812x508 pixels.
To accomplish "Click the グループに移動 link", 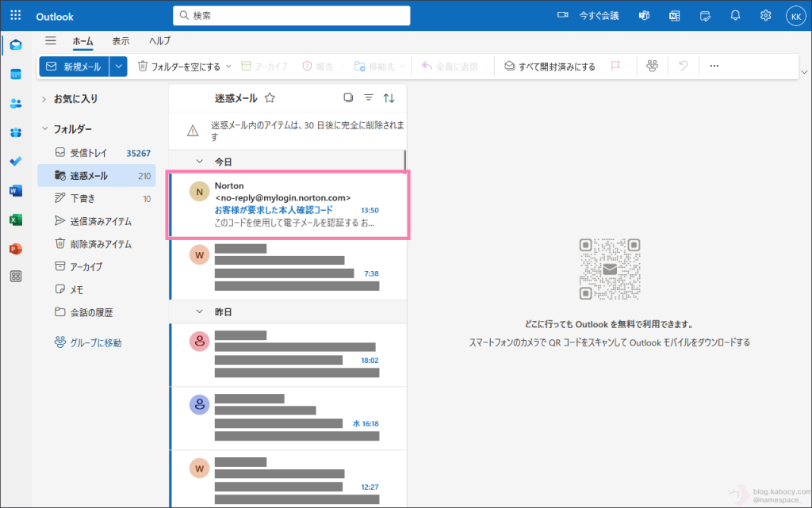I will [x=88, y=343].
